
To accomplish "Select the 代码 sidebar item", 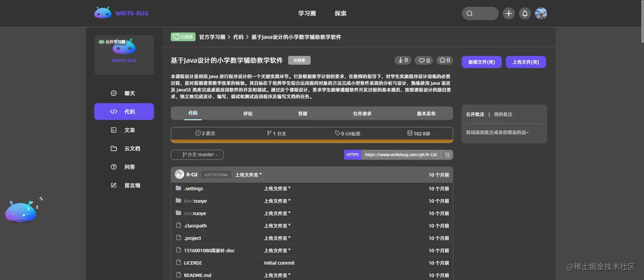I will pyautogui.click(x=124, y=111).
